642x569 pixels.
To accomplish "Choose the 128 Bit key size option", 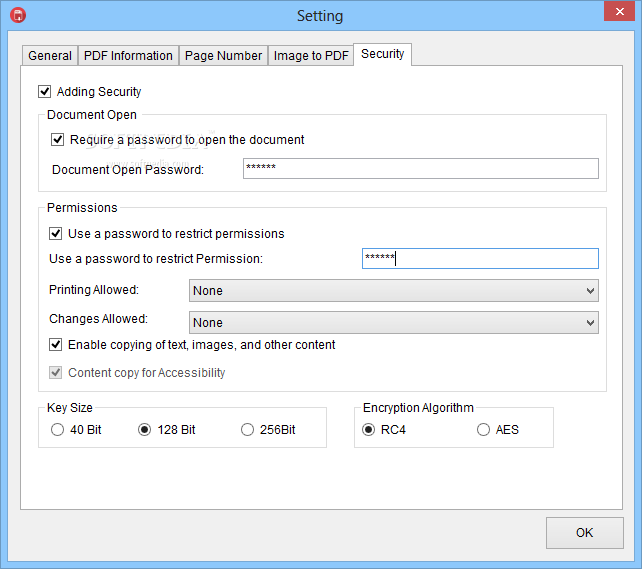I will (x=144, y=429).
